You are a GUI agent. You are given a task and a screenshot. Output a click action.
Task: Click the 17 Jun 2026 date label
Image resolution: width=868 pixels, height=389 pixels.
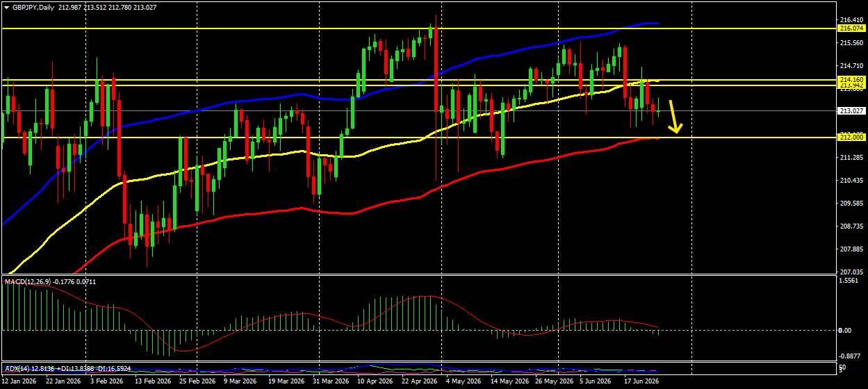point(641,381)
